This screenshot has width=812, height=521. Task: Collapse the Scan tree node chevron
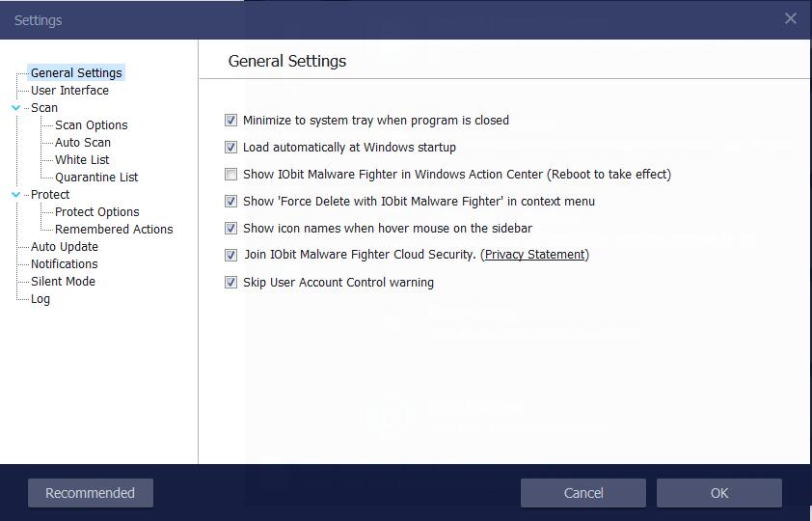point(16,108)
